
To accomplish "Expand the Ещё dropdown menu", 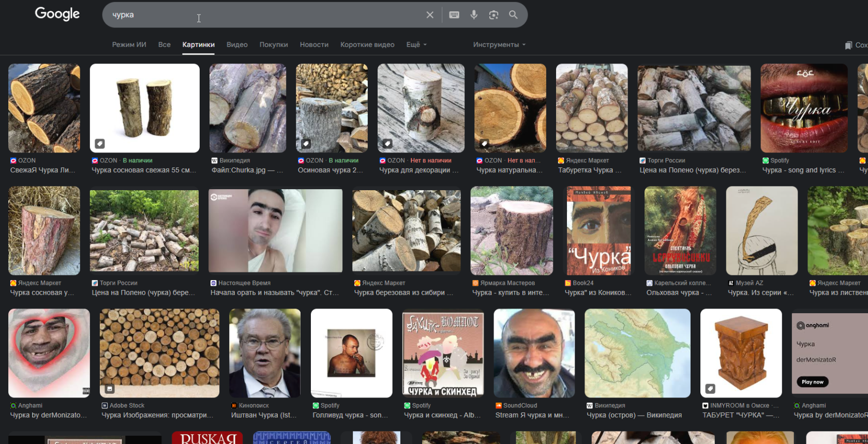I will pos(416,45).
